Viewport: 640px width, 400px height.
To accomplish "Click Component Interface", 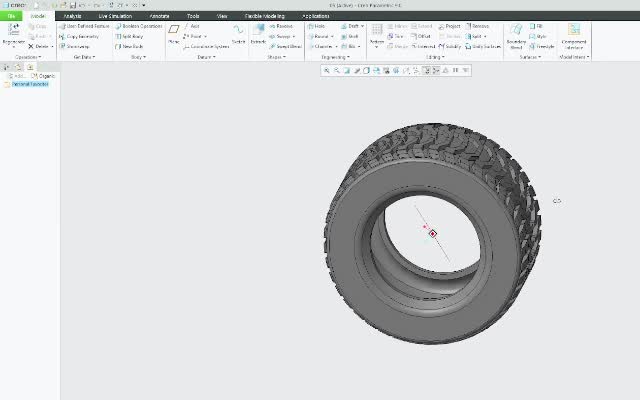I will [x=574, y=36].
